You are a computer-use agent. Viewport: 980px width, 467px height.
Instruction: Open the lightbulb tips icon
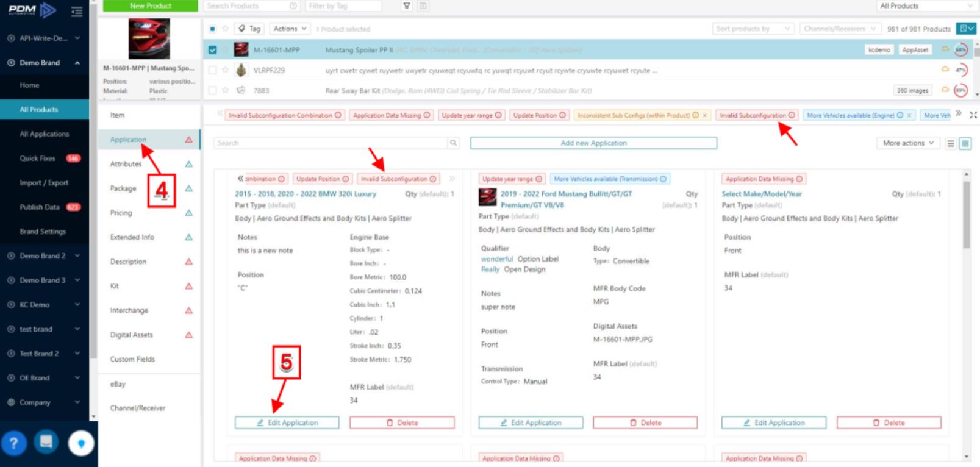click(81, 443)
